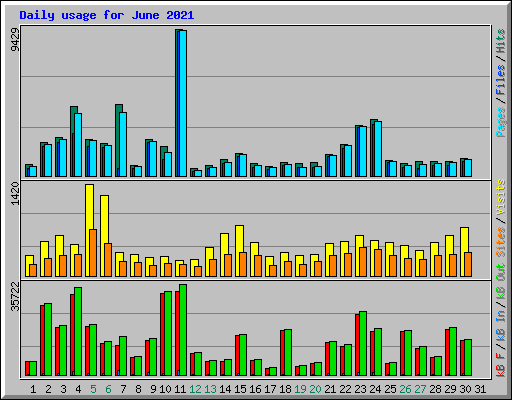Click day label 28 on the x-axis

pos(435,389)
